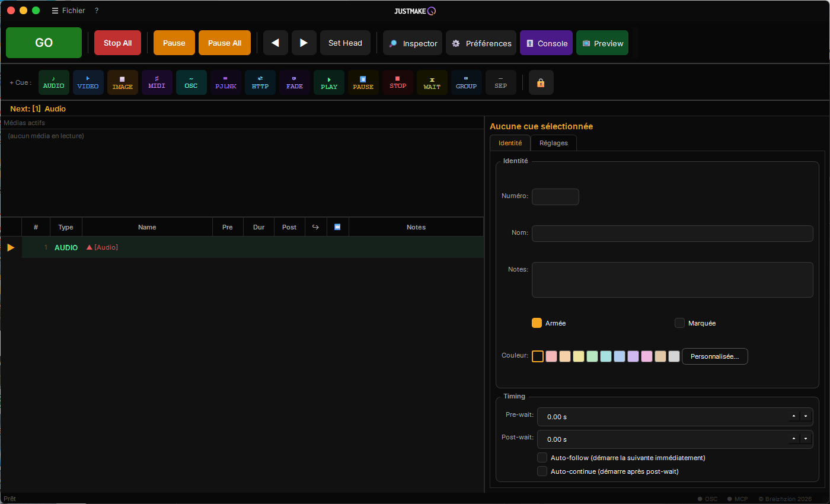Click the padlock lock icon

click(x=541, y=82)
